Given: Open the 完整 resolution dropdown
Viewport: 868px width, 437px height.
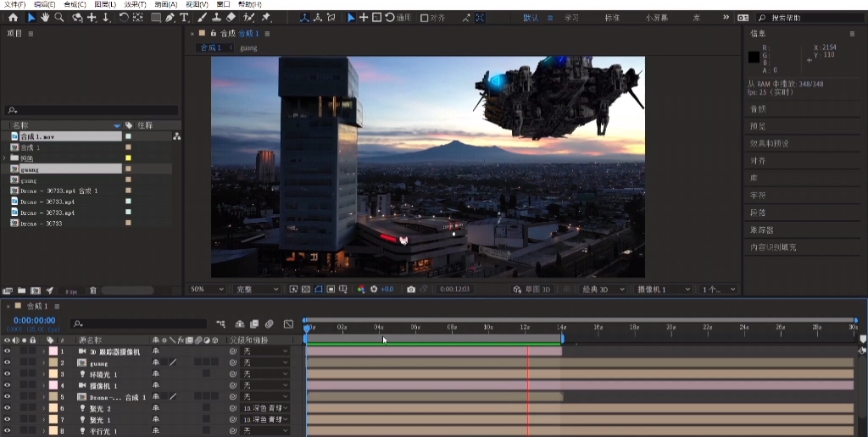Looking at the screenshot, I should tap(256, 289).
